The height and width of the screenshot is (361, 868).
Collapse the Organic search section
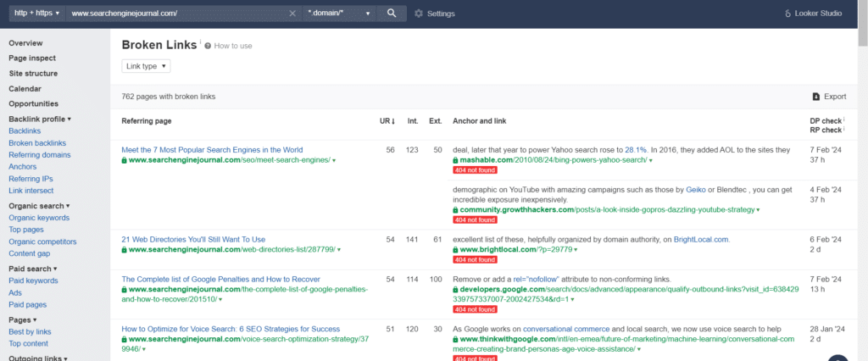39,206
